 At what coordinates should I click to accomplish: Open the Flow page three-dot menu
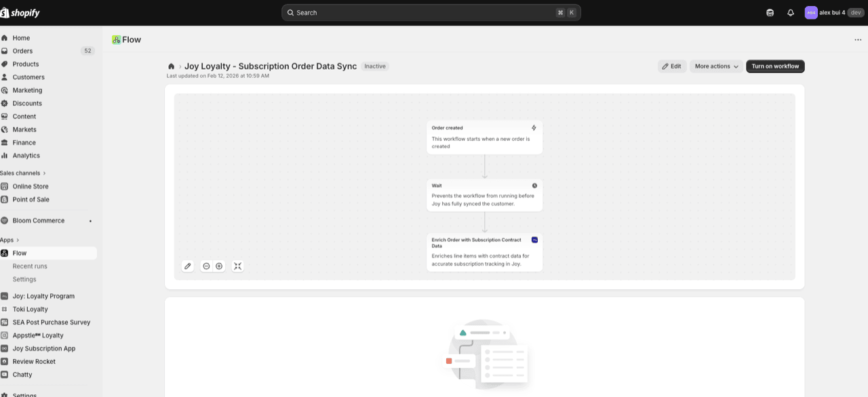(858, 40)
